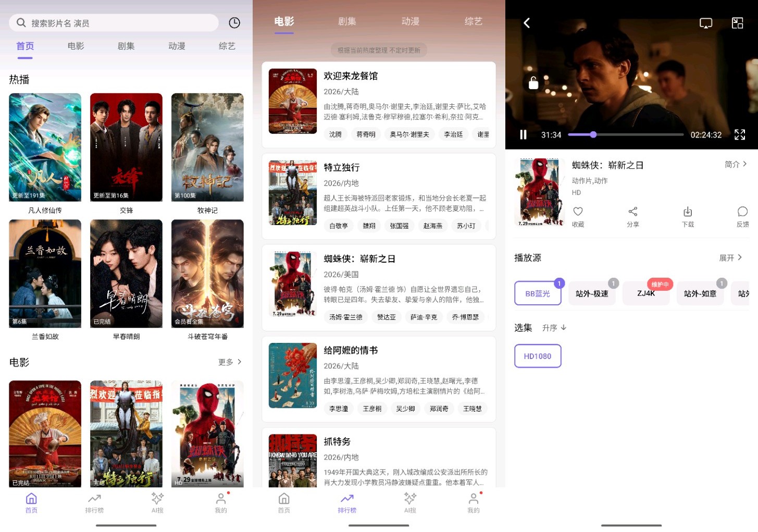
Task: Tap actor tag 沈腾
Action: [335, 134]
